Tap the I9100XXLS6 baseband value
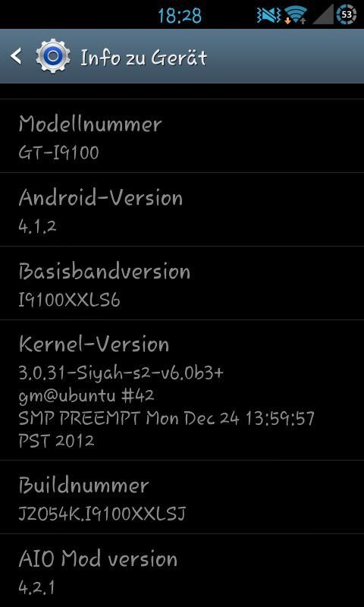 pyautogui.click(x=69, y=300)
